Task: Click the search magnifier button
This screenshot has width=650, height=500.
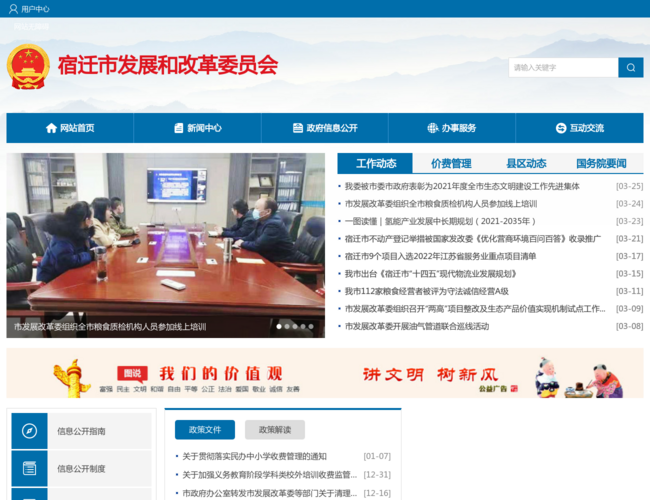Action: pos(631,68)
